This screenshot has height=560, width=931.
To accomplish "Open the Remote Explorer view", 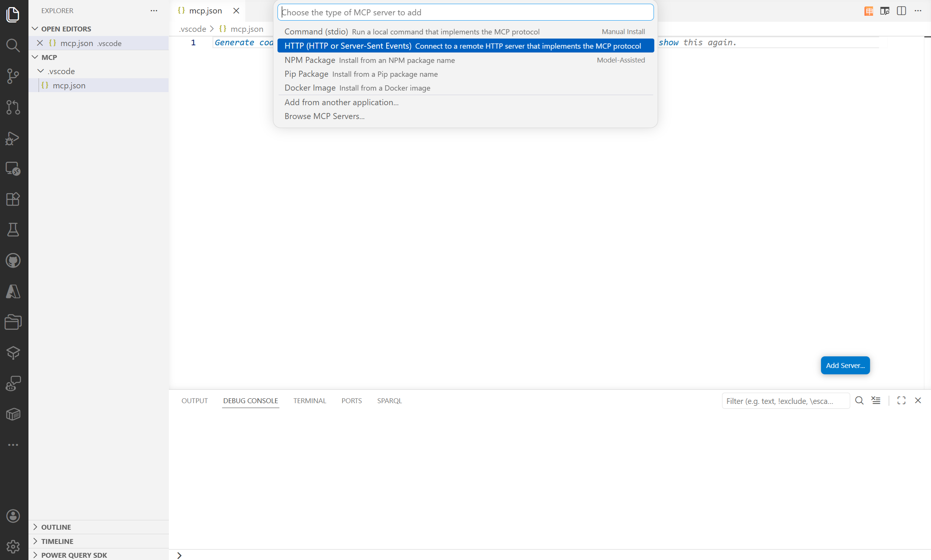I will pos(13,169).
